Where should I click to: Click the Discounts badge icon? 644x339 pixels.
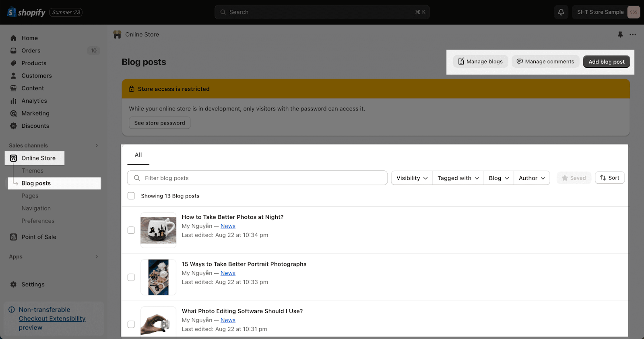pyautogui.click(x=13, y=126)
